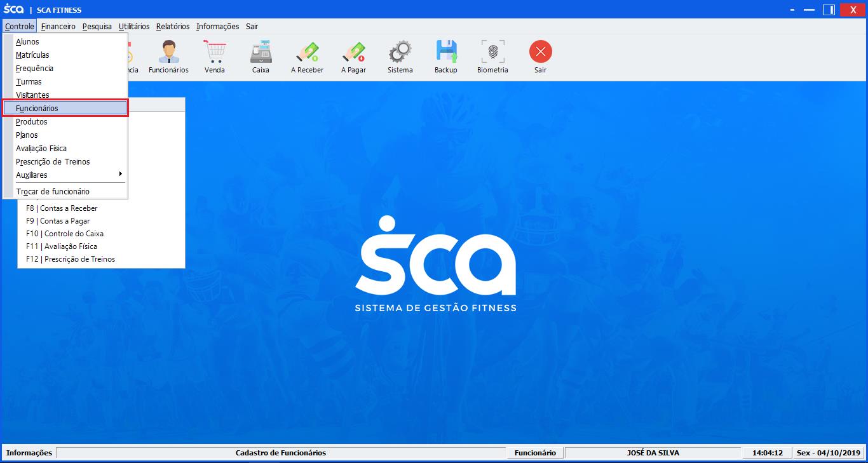The height and width of the screenshot is (463, 868).
Task: Choose Turmas in the dropdown menu
Action: coord(65,81)
